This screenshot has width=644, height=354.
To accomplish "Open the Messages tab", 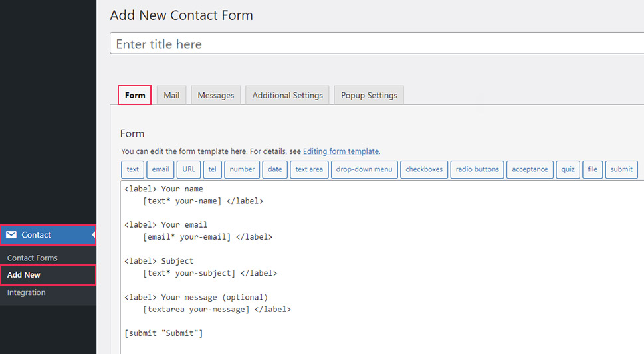I will [215, 95].
